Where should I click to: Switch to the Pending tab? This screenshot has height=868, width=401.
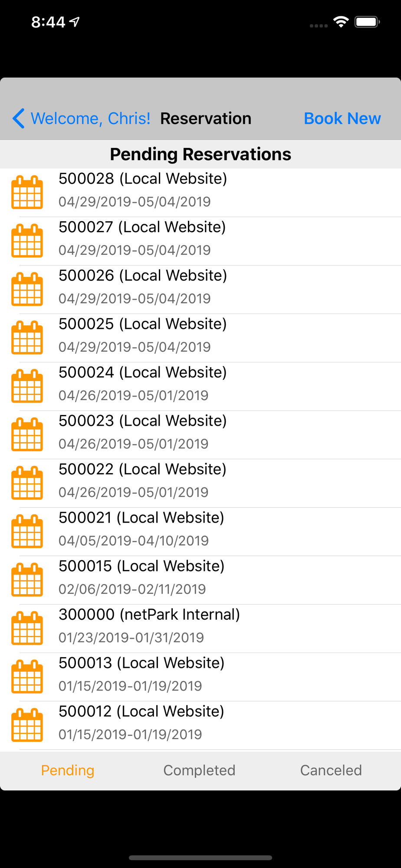pyautogui.click(x=68, y=770)
